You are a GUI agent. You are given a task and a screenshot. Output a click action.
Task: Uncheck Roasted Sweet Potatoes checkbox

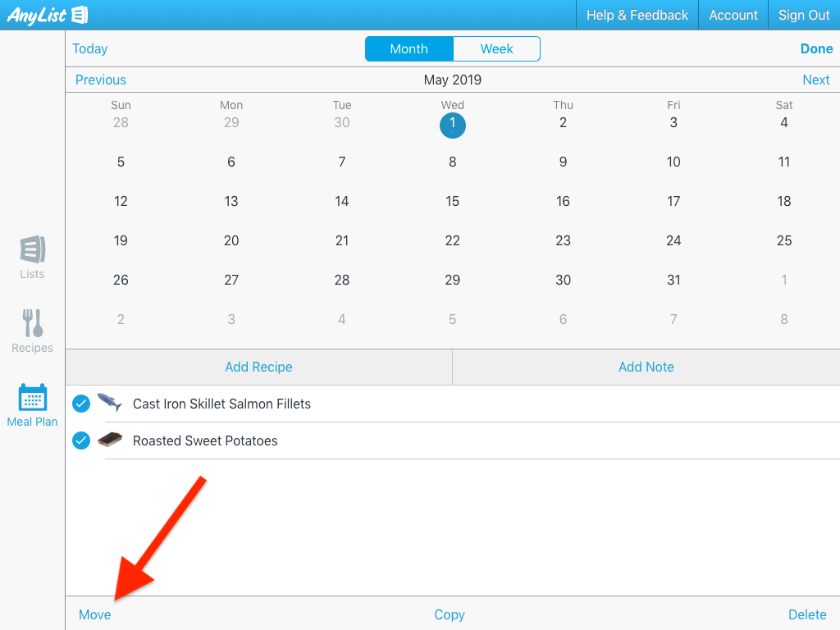[x=81, y=441]
